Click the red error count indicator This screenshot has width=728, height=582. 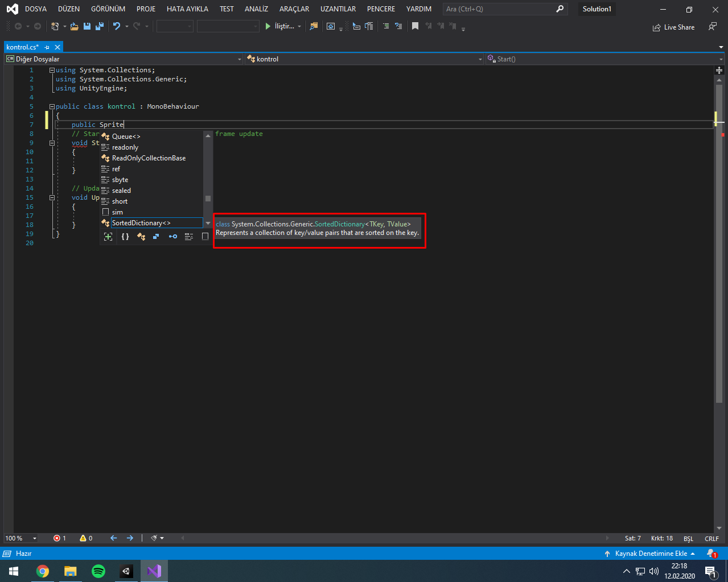pos(60,538)
